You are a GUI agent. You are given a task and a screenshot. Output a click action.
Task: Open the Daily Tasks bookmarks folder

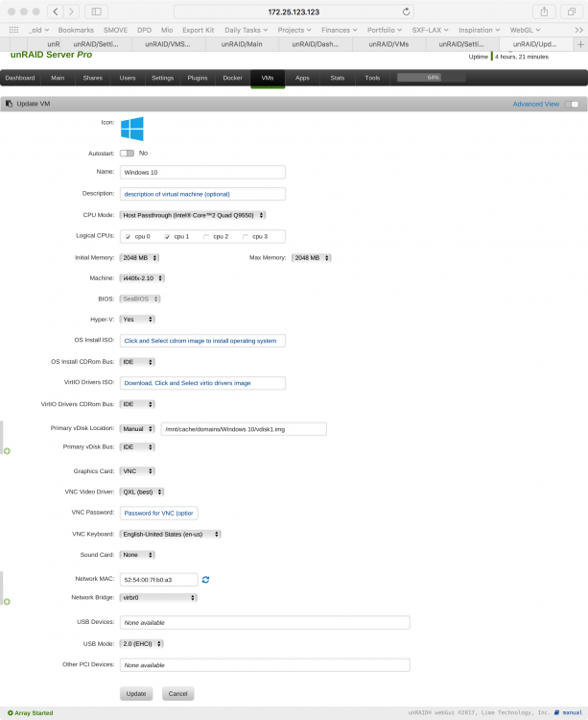coord(246,30)
